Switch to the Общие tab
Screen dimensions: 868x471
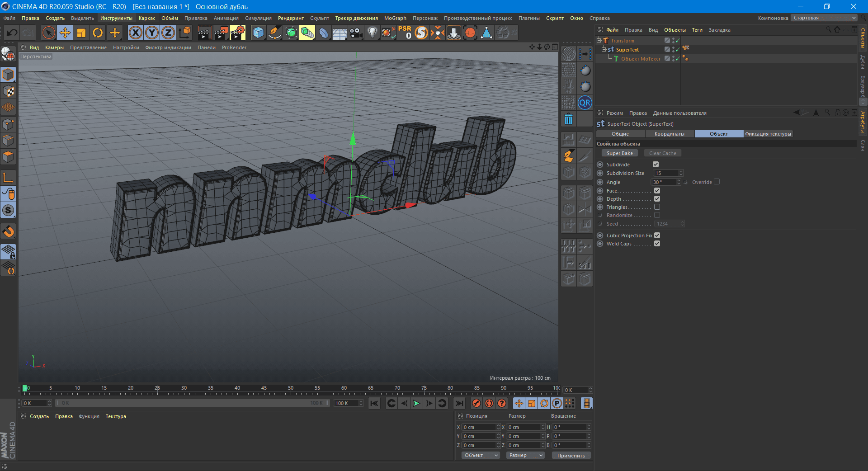tap(620, 134)
